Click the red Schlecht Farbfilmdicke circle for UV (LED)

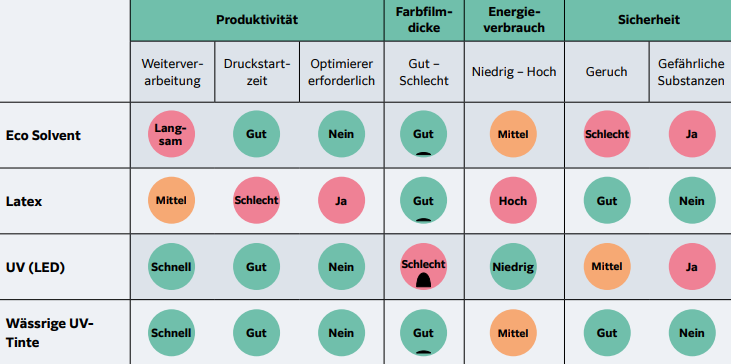[423, 267]
